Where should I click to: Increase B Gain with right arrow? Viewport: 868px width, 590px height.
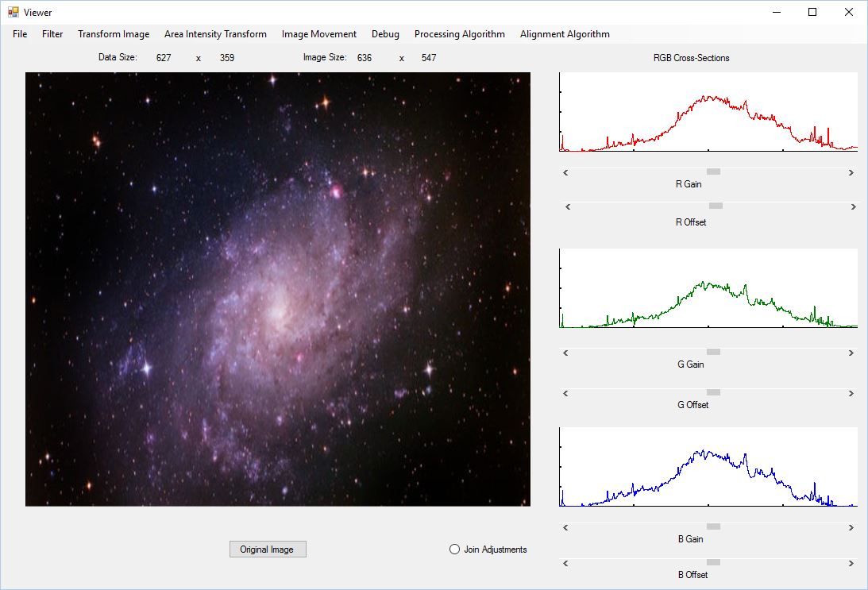tap(851, 528)
